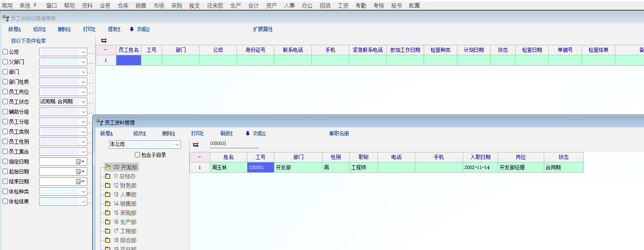
Task: Expand the 员工状态 dropdown showing 试用期, 合同期
Action: pos(84,102)
